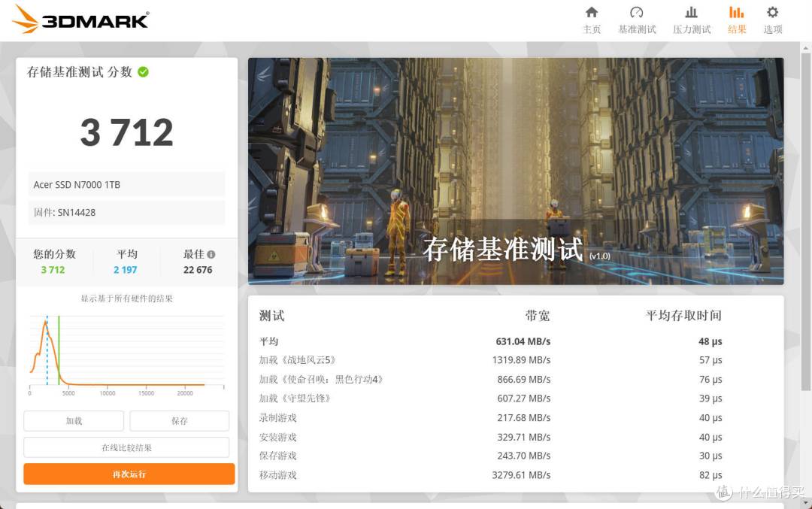Click the 保存游戏 row

(490, 456)
